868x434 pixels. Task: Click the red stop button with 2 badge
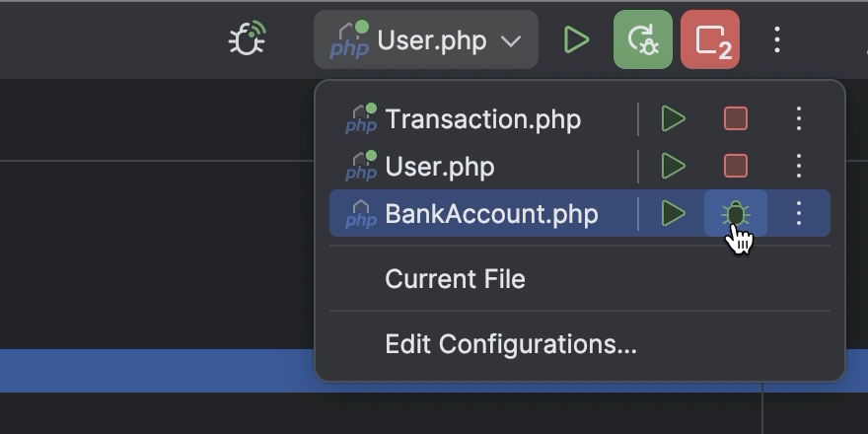(709, 40)
